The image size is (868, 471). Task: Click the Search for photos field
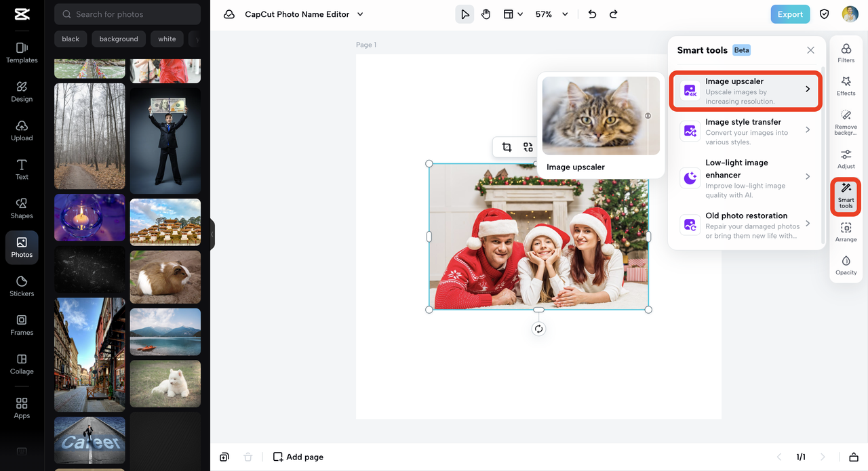click(x=127, y=14)
